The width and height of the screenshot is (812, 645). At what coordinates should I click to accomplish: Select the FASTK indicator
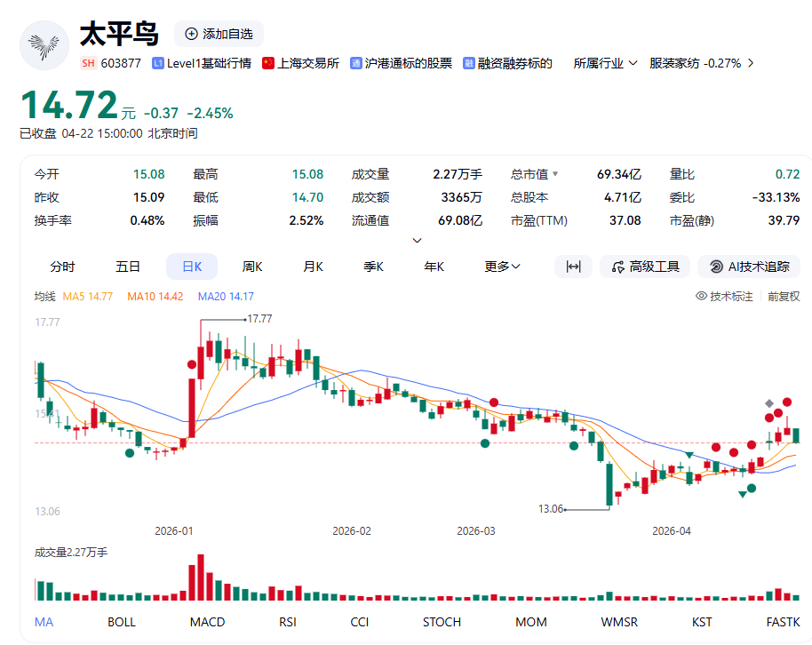(x=783, y=622)
